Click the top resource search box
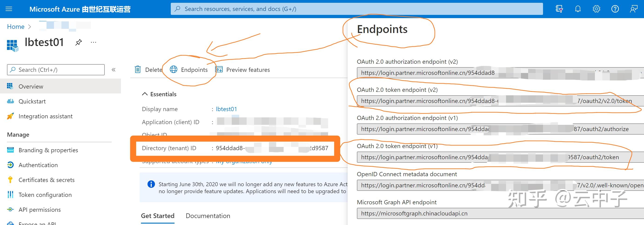 pyautogui.click(x=357, y=9)
